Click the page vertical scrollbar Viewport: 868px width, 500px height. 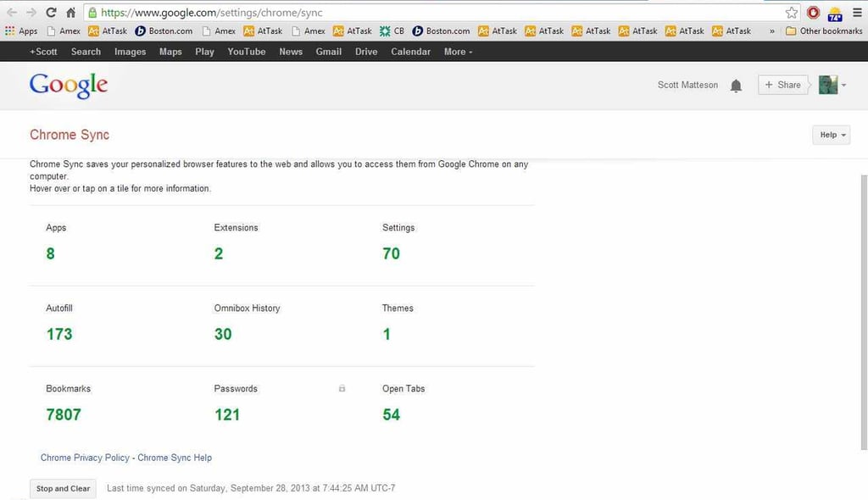click(x=864, y=313)
